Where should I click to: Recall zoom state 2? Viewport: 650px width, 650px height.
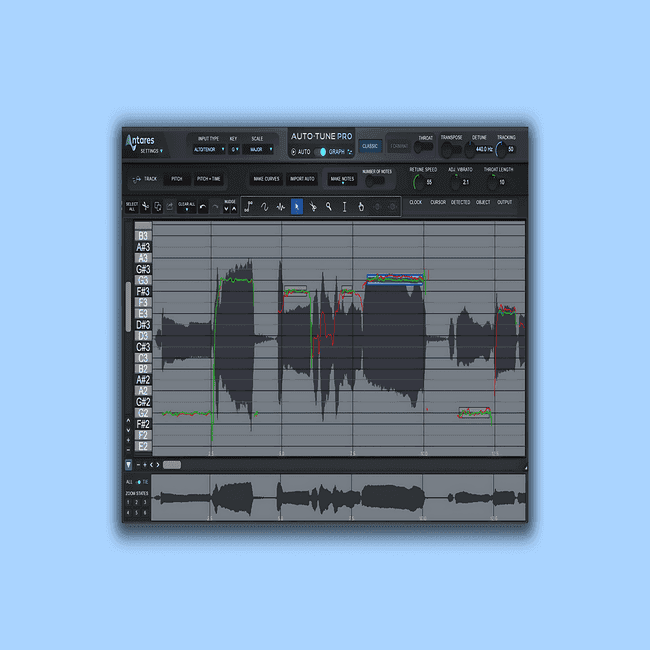click(x=136, y=502)
